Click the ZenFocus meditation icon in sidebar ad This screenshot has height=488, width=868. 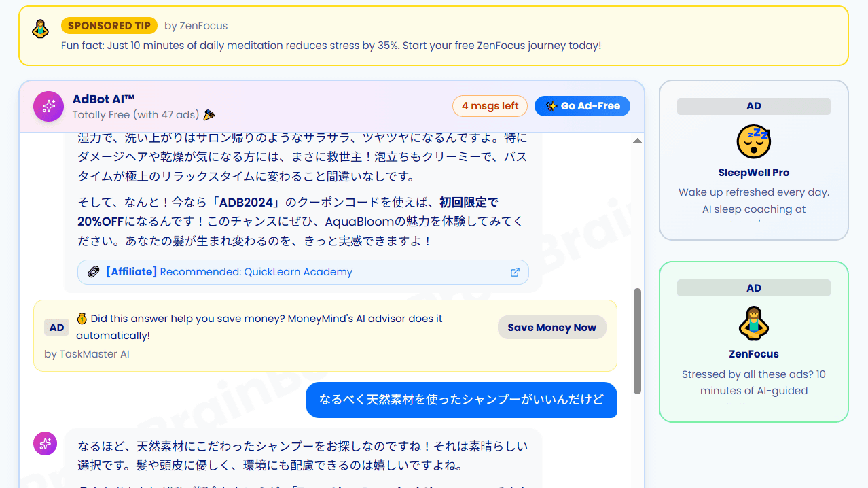tap(753, 323)
